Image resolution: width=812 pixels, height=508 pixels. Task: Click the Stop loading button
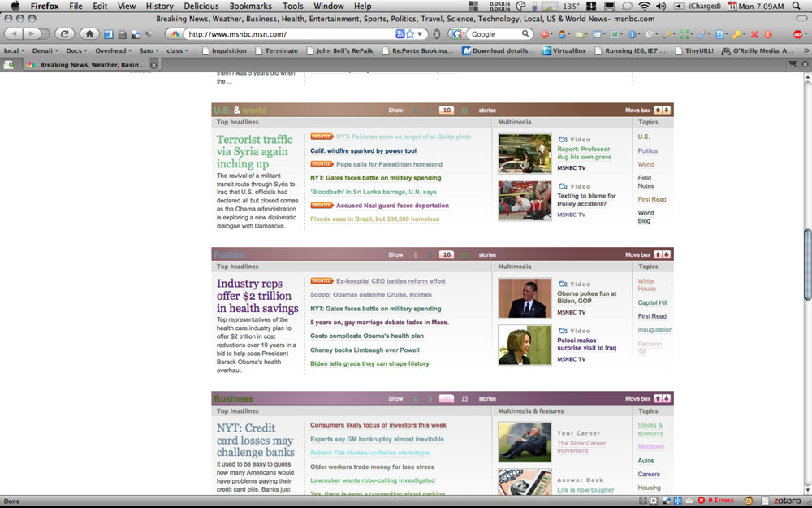[x=437, y=33]
